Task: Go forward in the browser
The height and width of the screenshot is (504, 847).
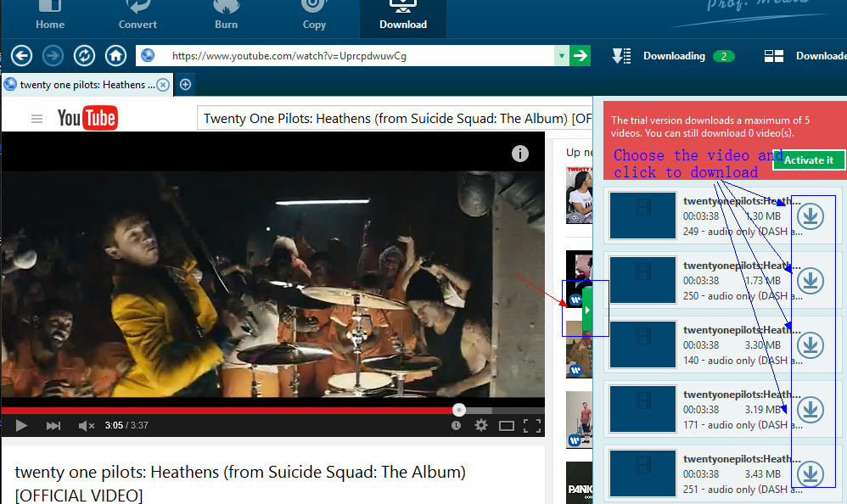Action: point(53,56)
